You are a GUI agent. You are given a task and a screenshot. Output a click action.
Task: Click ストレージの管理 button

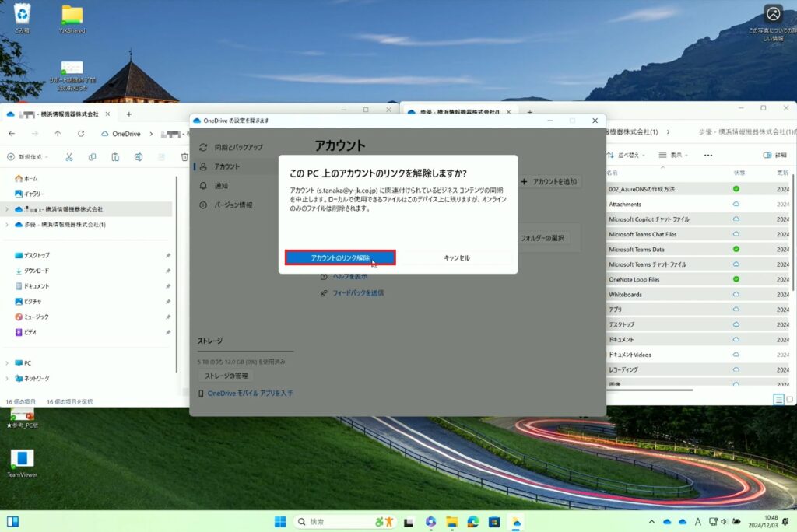[x=226, y=376]
